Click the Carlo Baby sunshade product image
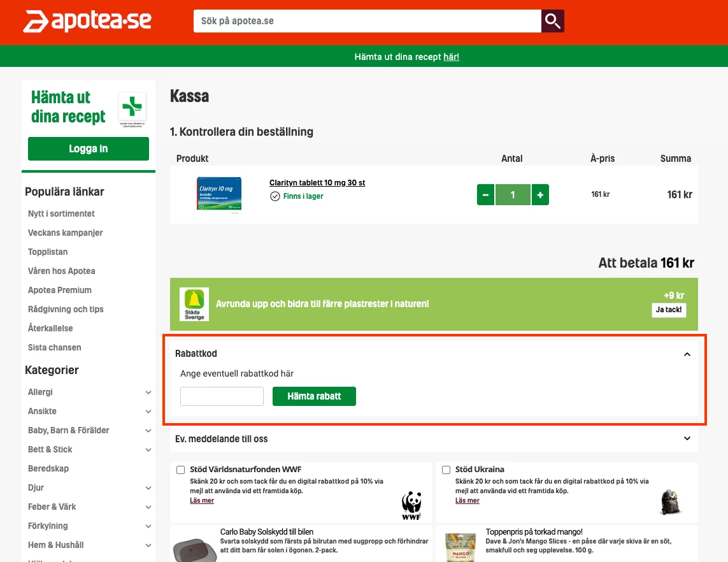The image size is (728, 562). 195,550
